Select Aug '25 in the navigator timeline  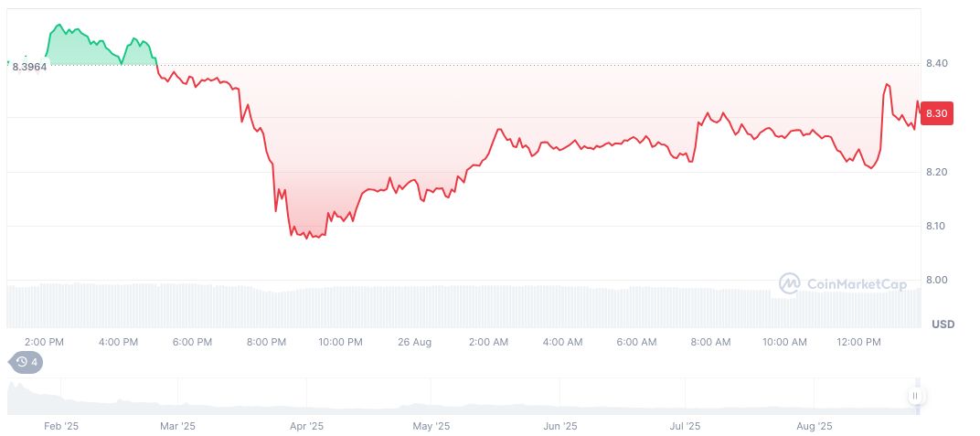coord(814,426)
